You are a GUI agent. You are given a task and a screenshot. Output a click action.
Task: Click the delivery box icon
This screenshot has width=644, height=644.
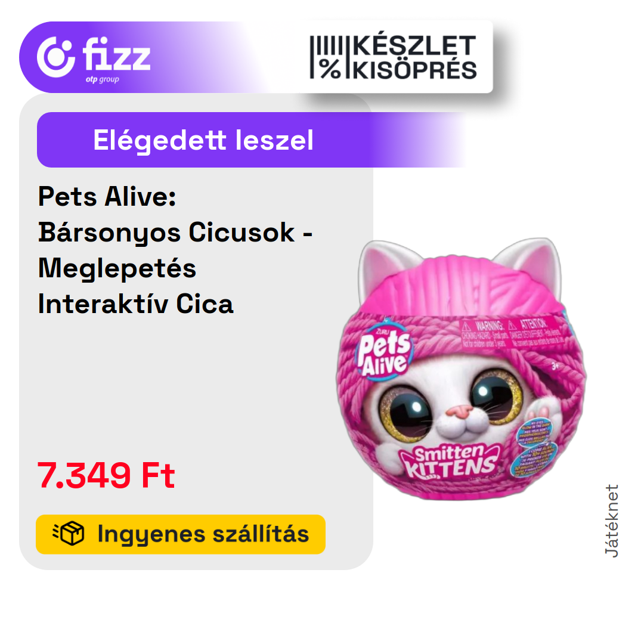point(69,534)
